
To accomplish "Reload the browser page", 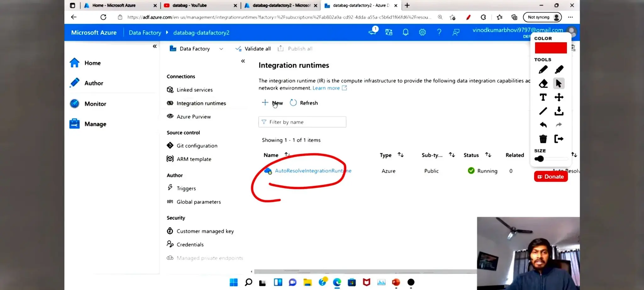I will point(103,17).
